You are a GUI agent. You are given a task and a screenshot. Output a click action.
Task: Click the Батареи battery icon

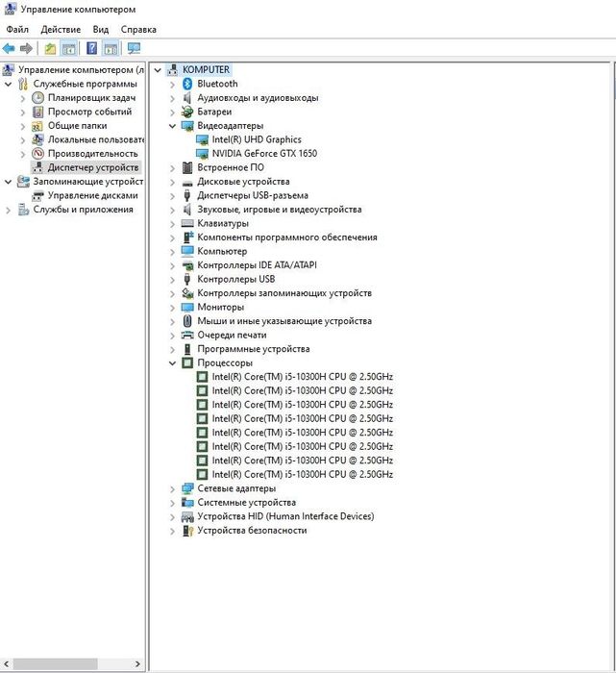click(187, 112)
